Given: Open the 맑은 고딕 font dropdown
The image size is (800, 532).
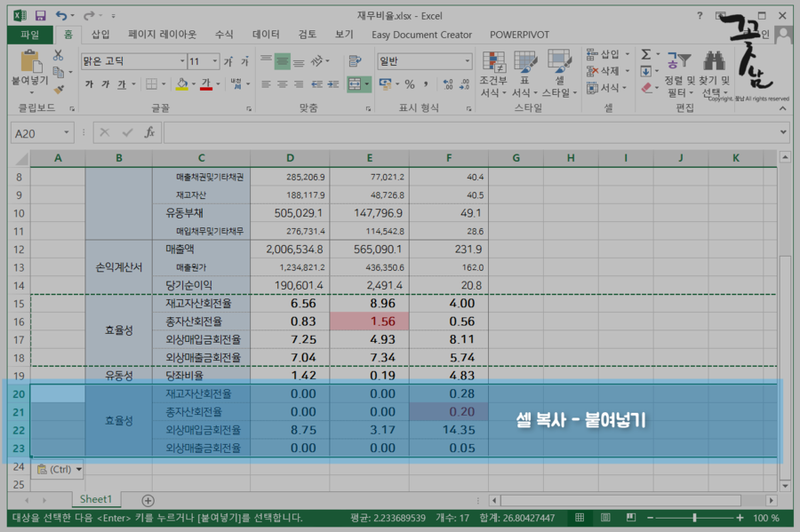Looking at the screenshot, I should [x=184, y=60].
